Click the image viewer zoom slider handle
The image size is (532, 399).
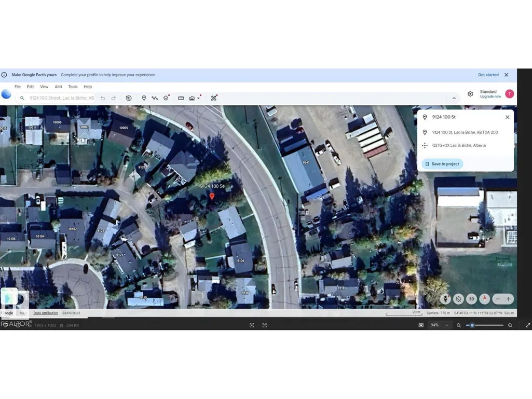click(x=472, y=325)
